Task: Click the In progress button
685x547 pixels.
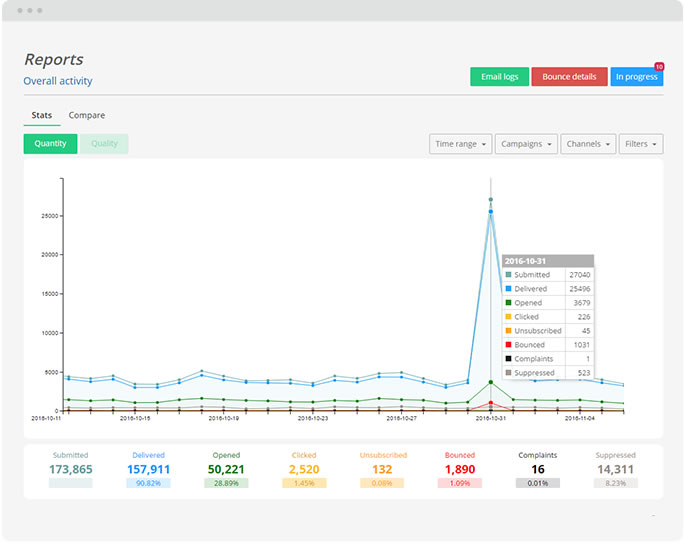Action: [636, 77]
